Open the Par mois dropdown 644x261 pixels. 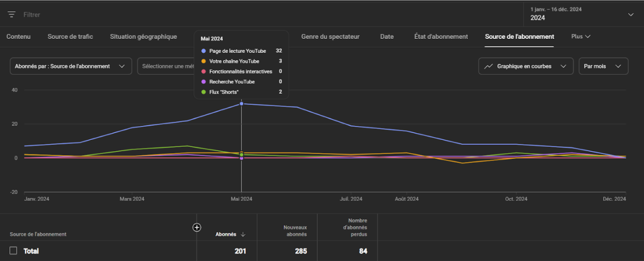603,66
